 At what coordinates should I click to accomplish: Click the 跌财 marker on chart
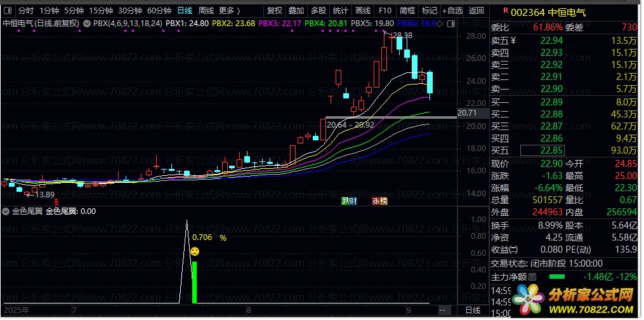(350, 201)
